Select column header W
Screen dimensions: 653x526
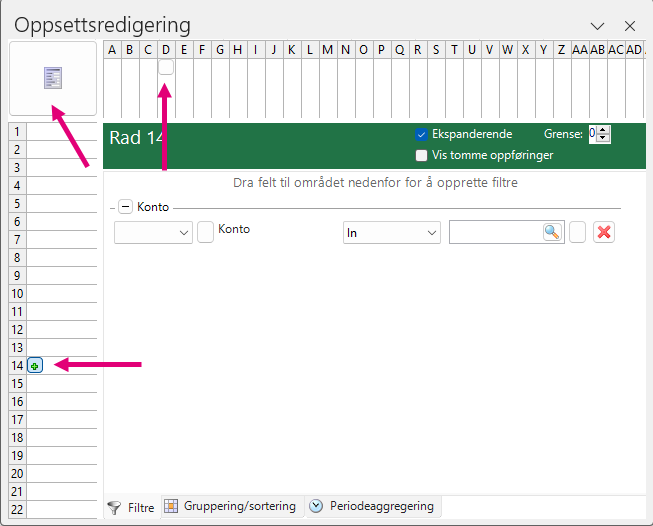click(508, 50)
